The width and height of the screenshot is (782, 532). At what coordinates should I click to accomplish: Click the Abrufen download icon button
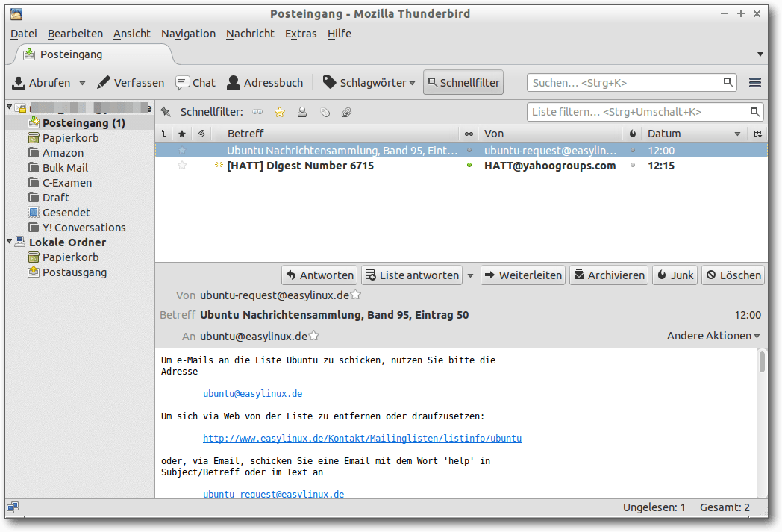click(41, 83)
